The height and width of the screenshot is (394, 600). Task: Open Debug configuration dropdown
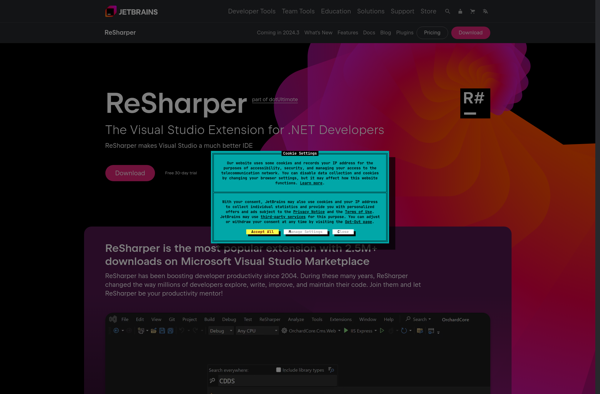220,331
